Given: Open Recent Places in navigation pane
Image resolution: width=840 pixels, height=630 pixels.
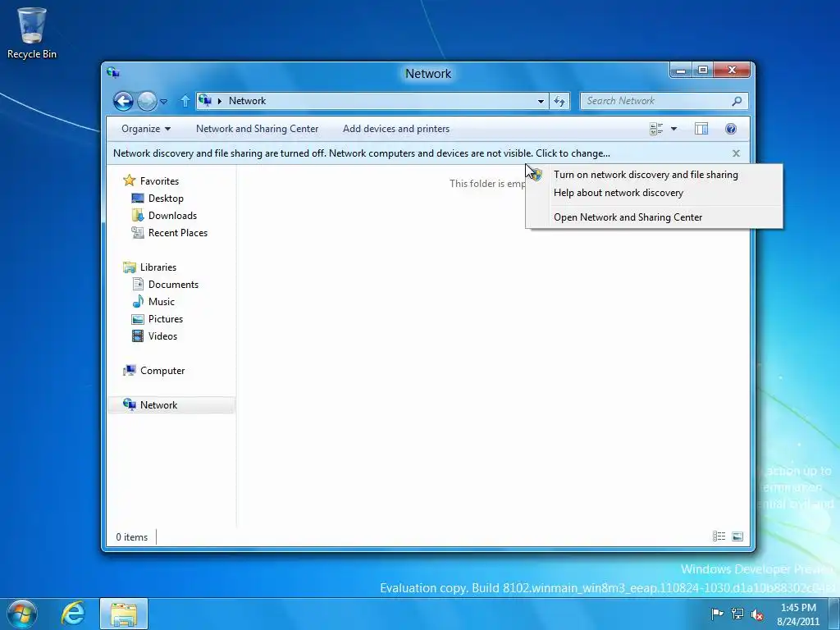Looking at the screenshot, I should point(178,232).
